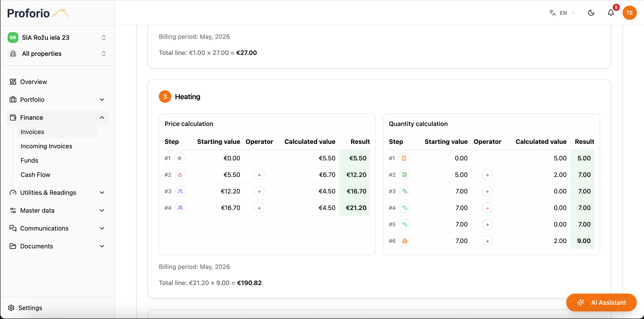
Task: Expand the Documents menu
Action: point(57,246)
